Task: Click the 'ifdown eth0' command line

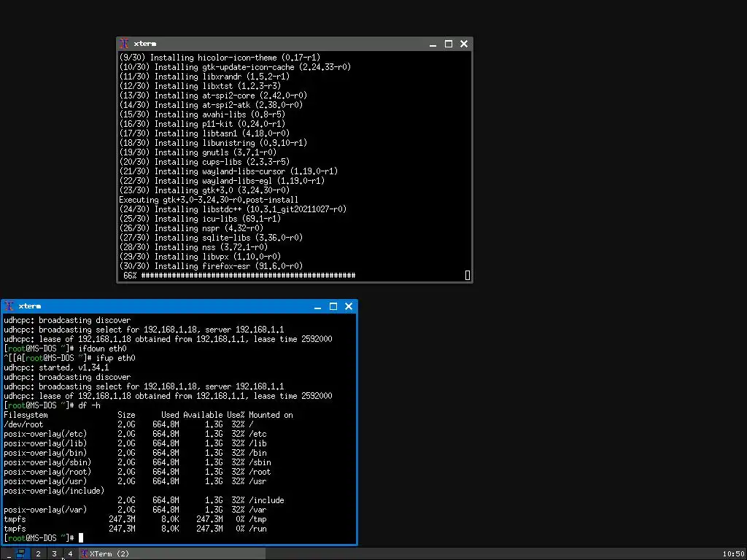Action: pos(65,349)
